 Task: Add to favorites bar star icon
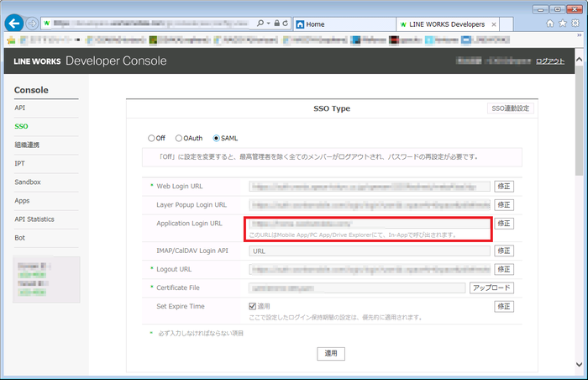11,40
